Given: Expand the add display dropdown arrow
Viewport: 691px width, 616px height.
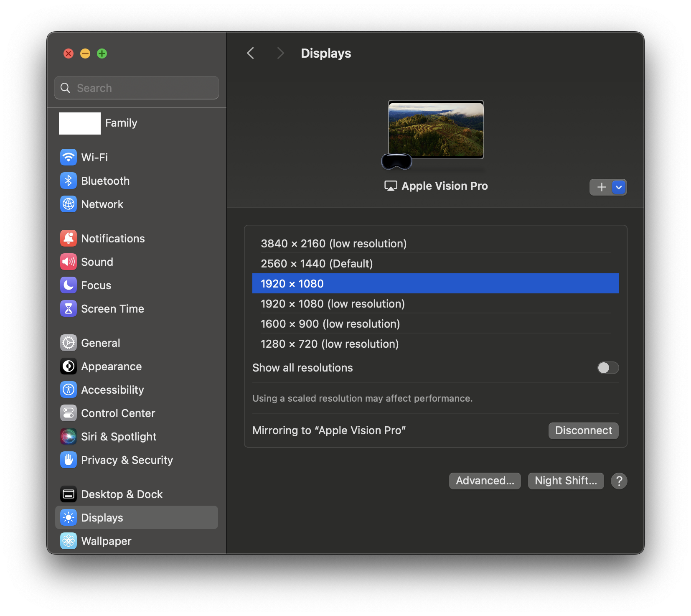Looking at the screenshot, I should 619,187.
